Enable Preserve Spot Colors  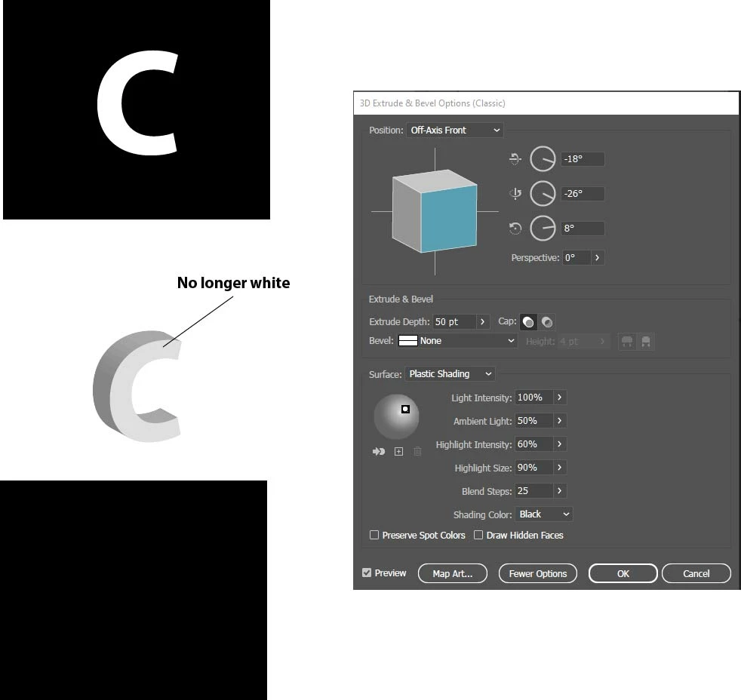374,535
